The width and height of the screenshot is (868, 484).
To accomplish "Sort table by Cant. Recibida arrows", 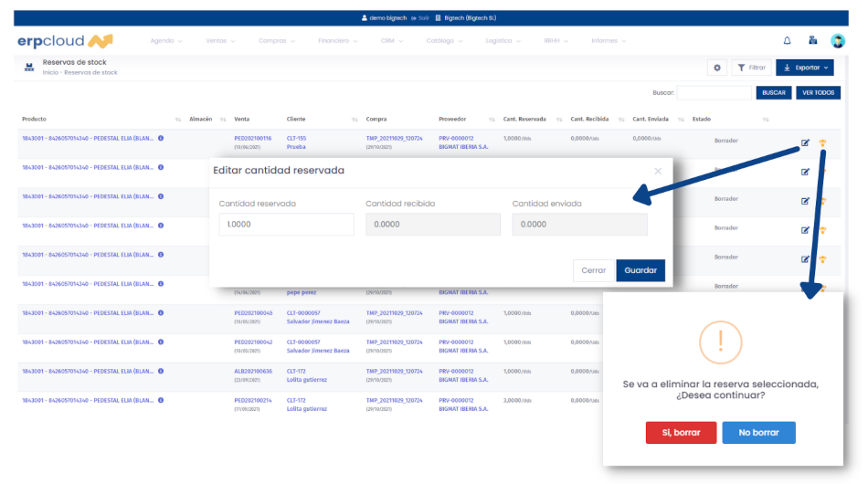I will coord(621,120).
